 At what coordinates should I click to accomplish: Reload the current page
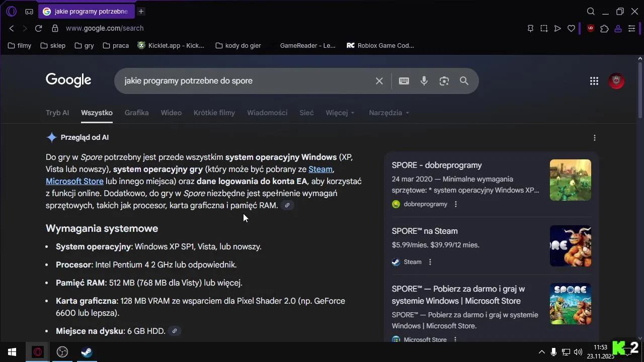click(38, 29)
